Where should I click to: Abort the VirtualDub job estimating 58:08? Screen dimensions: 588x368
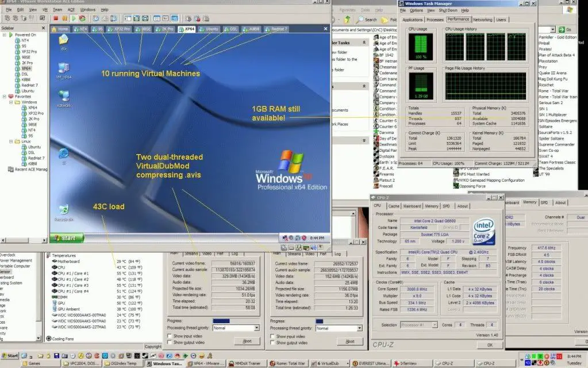click(x=247, y=341)
